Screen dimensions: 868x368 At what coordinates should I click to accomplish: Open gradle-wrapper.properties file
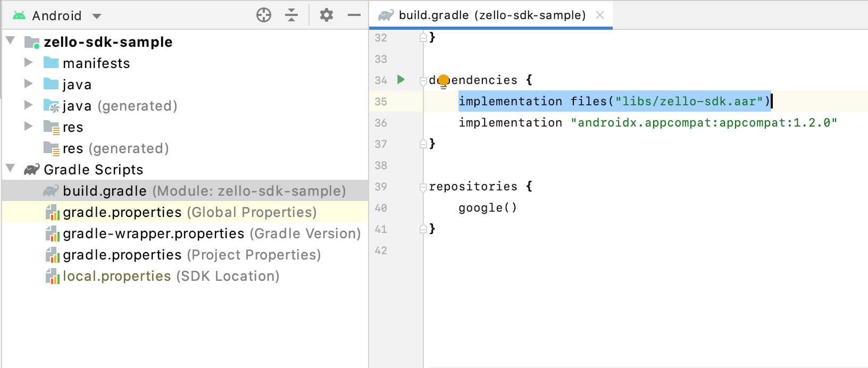153,233
